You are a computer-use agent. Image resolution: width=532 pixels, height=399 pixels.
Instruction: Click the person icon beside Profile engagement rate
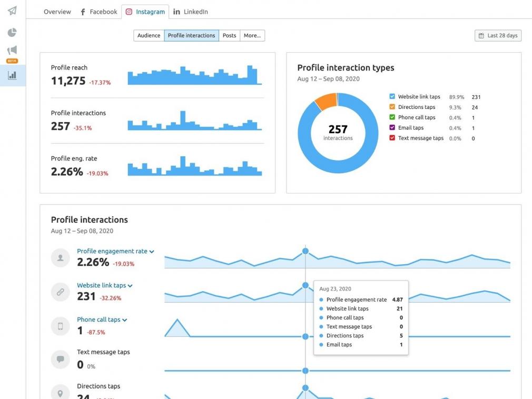[61, 257]
